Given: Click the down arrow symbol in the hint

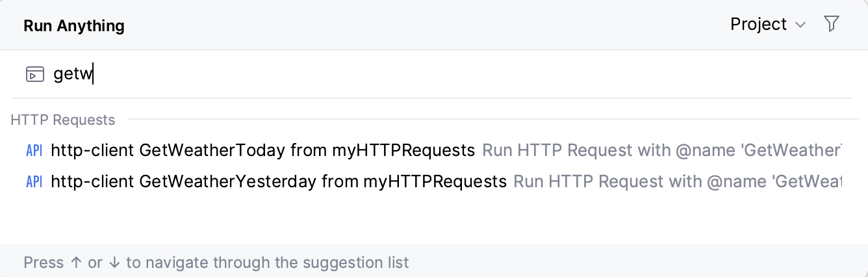Looking at the screenshot, I should point(114,263).
